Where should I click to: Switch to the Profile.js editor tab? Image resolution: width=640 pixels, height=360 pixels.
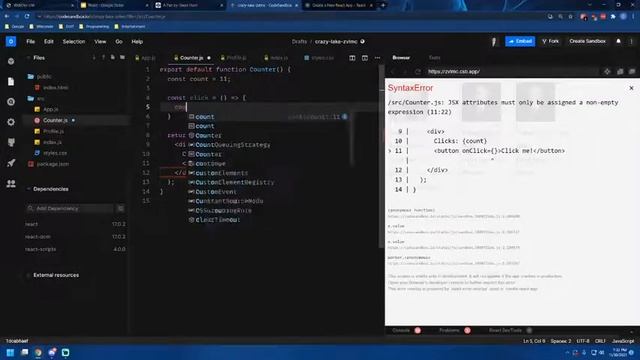pos(234,58)
